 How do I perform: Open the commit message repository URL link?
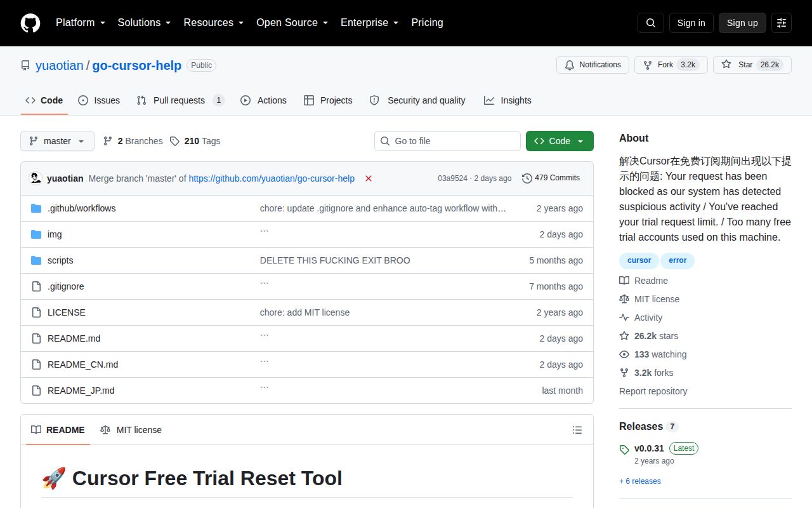click(x=272, y=178)
